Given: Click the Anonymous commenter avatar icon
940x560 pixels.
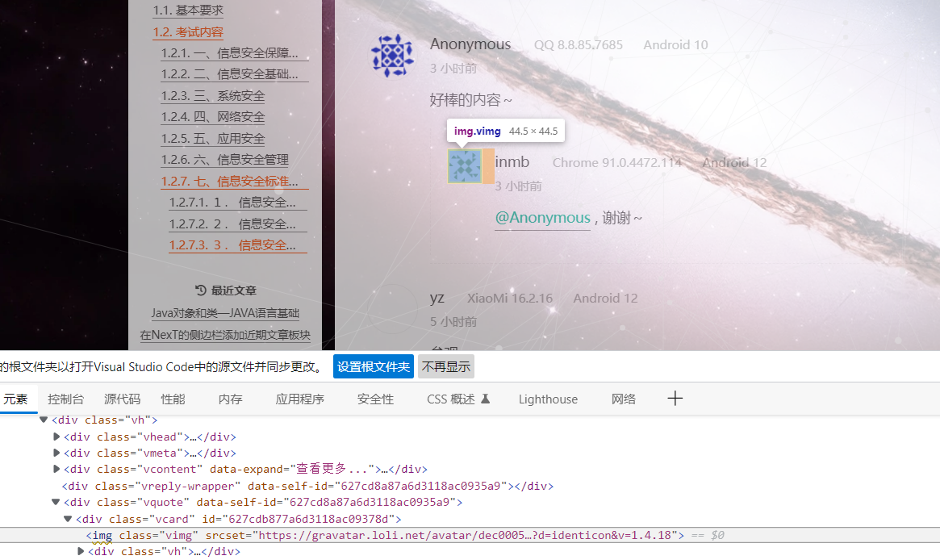Looking at the screenshot, I should pos(392,55).
